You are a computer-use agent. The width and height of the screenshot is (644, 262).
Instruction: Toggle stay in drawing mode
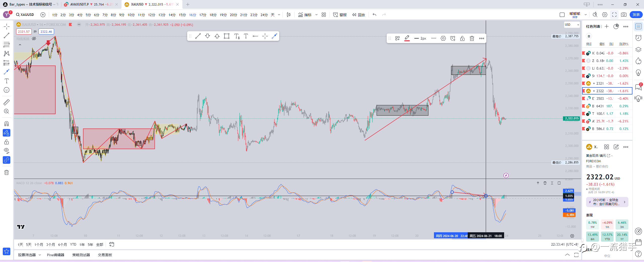(7, 133)
